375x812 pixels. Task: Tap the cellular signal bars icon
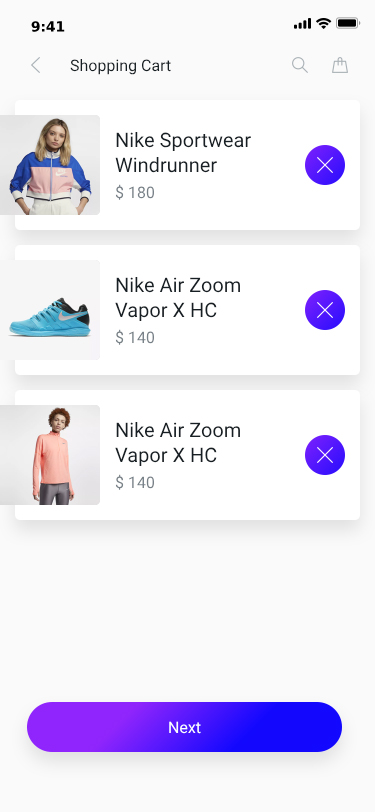[x=302, y=24]
